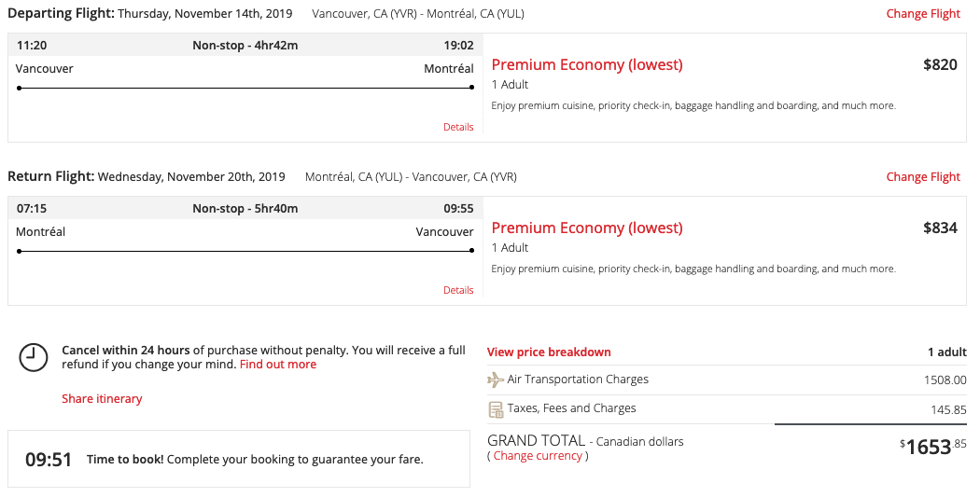Click the Find out more link
980x497 pixels.
point(278,365)
